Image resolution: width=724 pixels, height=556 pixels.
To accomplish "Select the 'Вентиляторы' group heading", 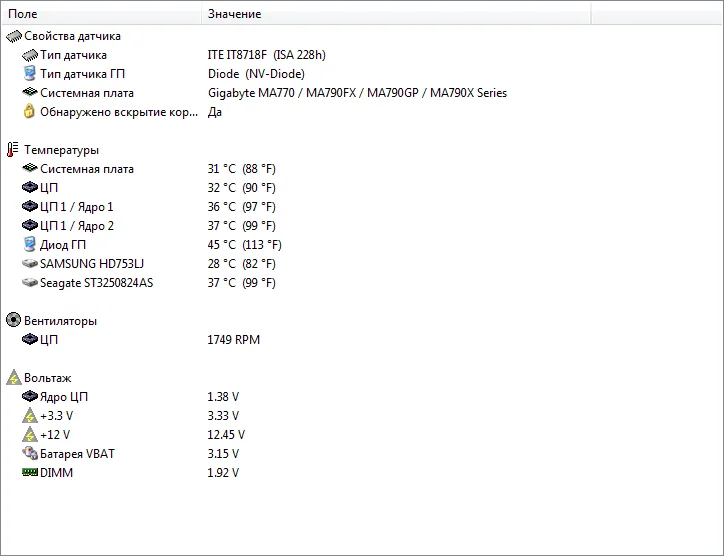I will coord(60,321).
